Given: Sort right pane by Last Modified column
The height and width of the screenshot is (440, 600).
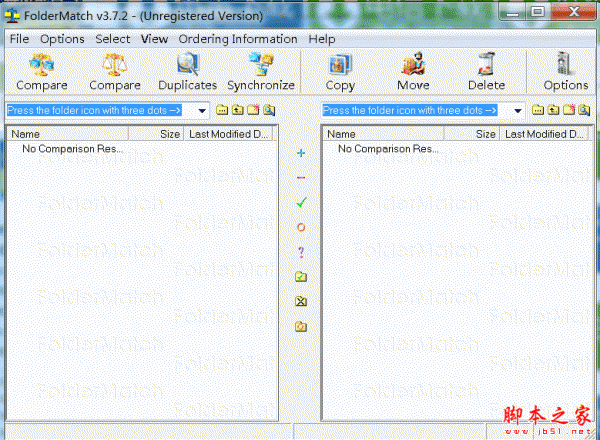Looking at the screenshot, I should click(544, 134).
